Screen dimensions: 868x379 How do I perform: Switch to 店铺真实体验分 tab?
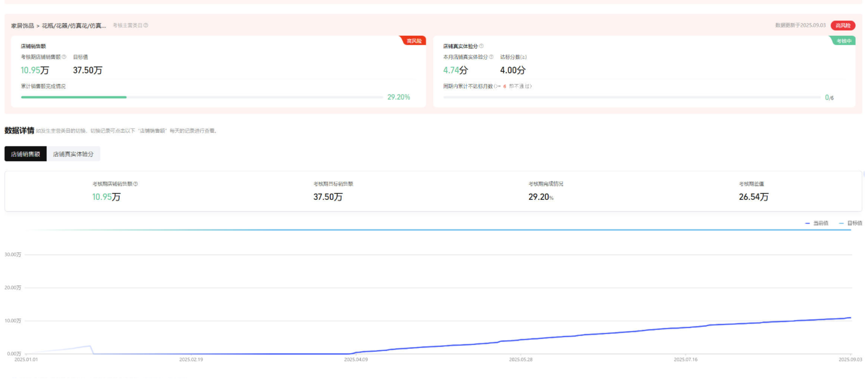click(73, 154)
